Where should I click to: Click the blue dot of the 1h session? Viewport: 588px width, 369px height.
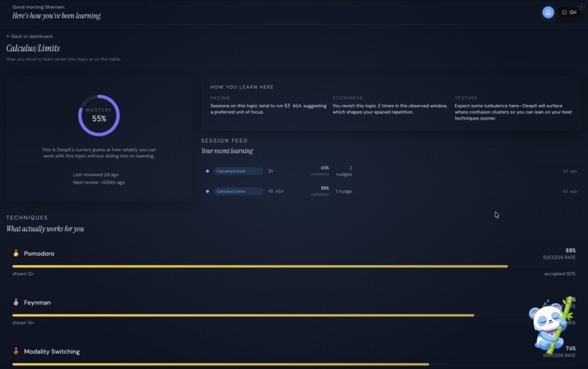coord(207,171)
